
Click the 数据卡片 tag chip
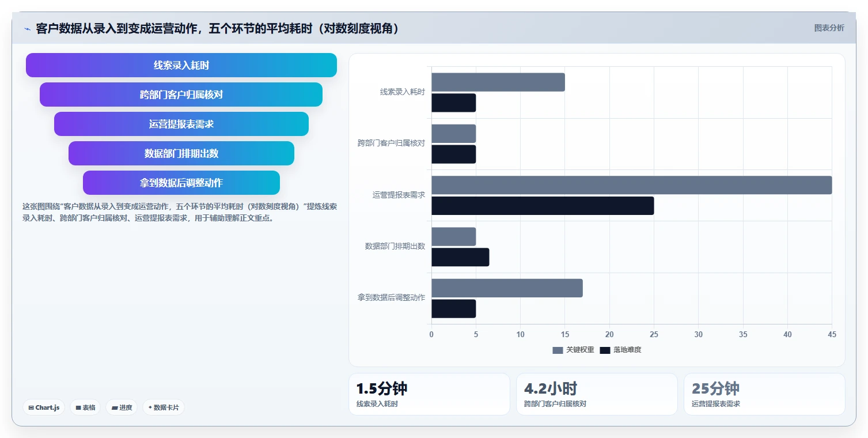click(x=164, y=407)
